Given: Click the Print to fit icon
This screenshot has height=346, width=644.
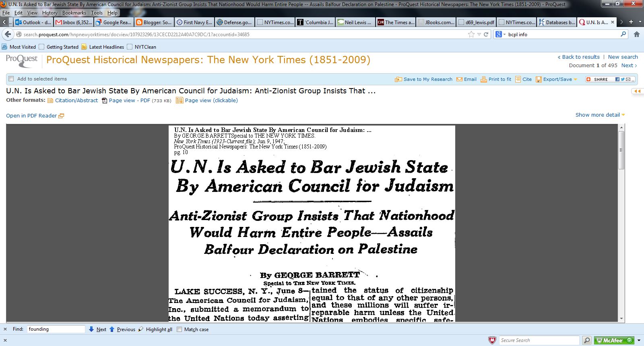Looking at the screenshot, I should (484, 79).
